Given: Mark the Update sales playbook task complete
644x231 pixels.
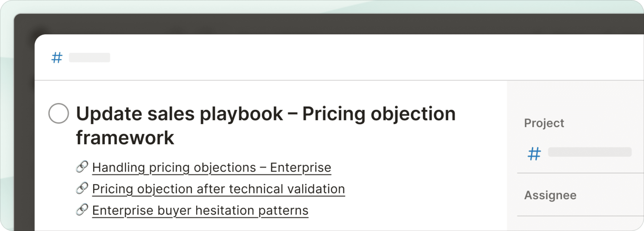Looking at the screenshot, I should [x=58, y=113].
